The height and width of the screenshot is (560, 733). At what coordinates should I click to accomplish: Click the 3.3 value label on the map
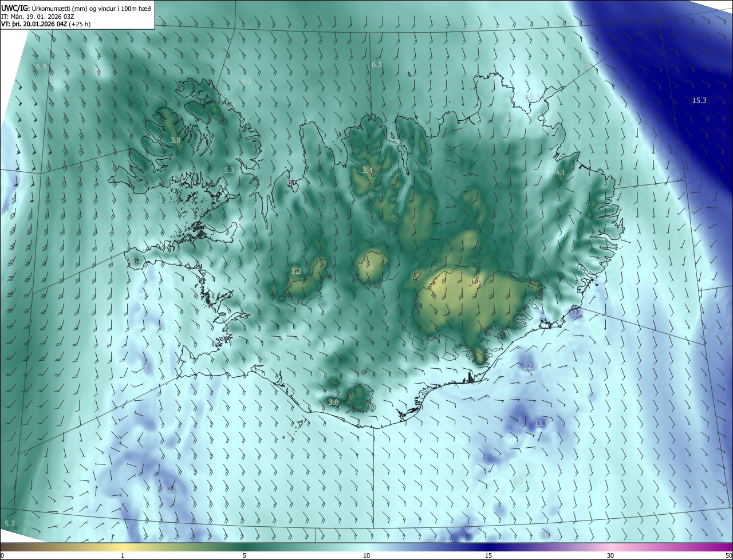[296, 271]
